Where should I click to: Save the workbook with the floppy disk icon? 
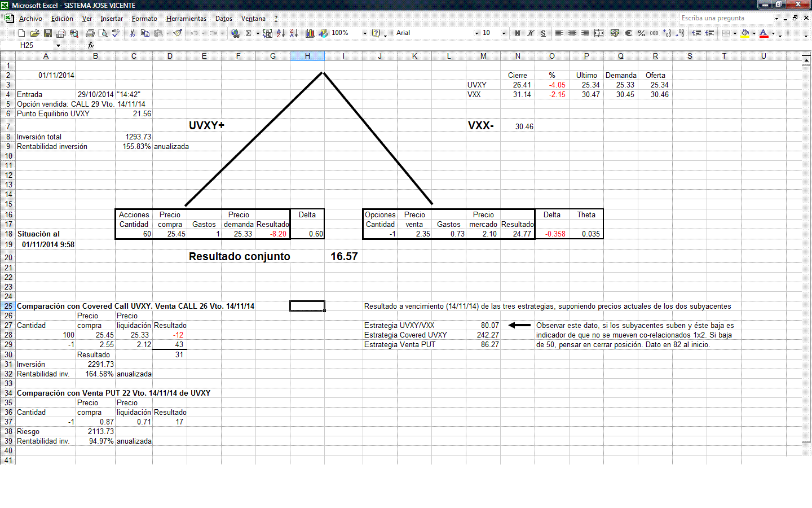tap(48, 33)
